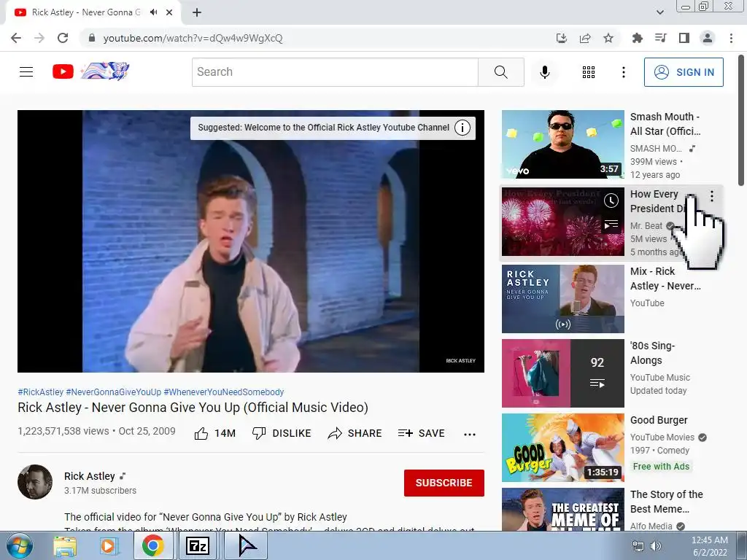
Task: Open media controls icon in toolbar
Action: click(660, 38)
